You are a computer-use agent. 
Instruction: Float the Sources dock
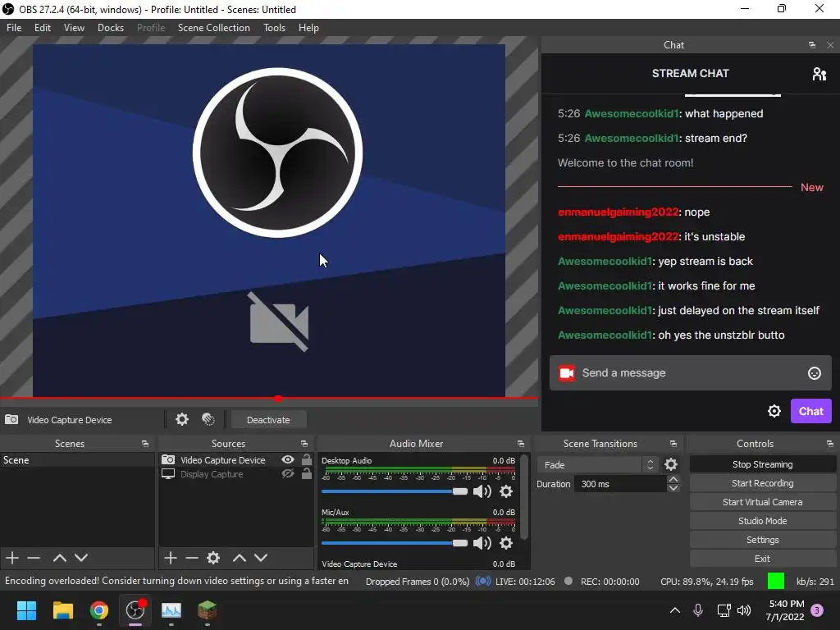[x=304, y=444]
